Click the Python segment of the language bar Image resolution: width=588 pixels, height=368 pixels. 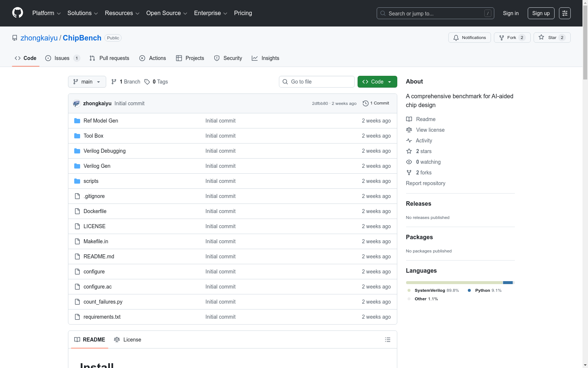[508, 283]
